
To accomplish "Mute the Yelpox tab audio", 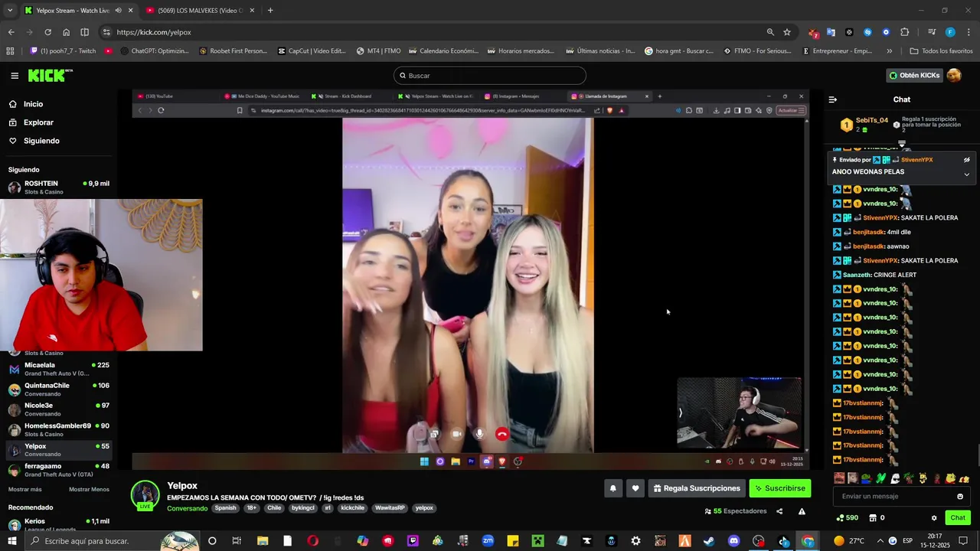I will click(x=118, y=11).
